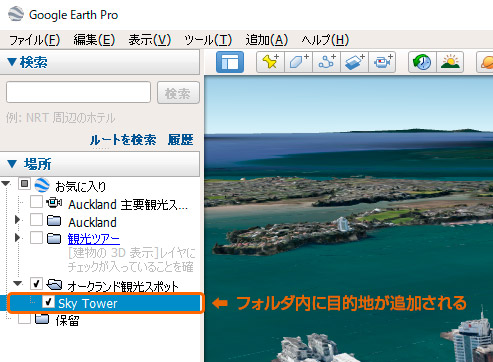Open the ツール(T) menu
The image size is (493, 362).
click(208, 40)
